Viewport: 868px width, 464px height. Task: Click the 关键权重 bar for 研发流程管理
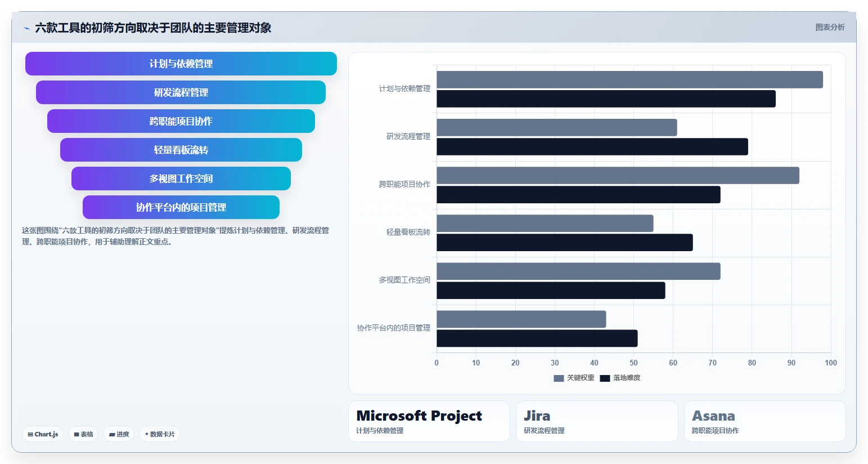(557, 127)
